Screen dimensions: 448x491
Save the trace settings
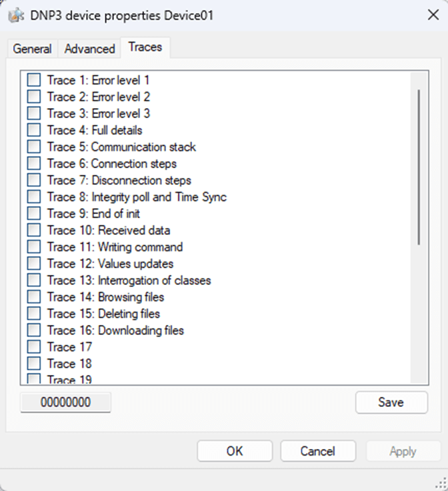point(391,402)
